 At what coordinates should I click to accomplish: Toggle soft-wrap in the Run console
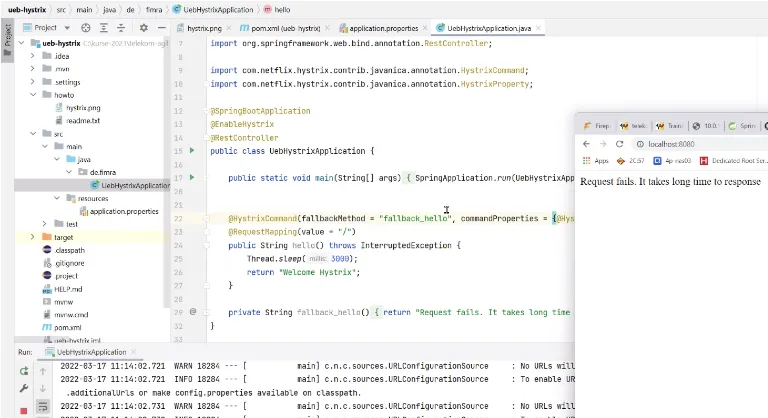click(43, 406)
